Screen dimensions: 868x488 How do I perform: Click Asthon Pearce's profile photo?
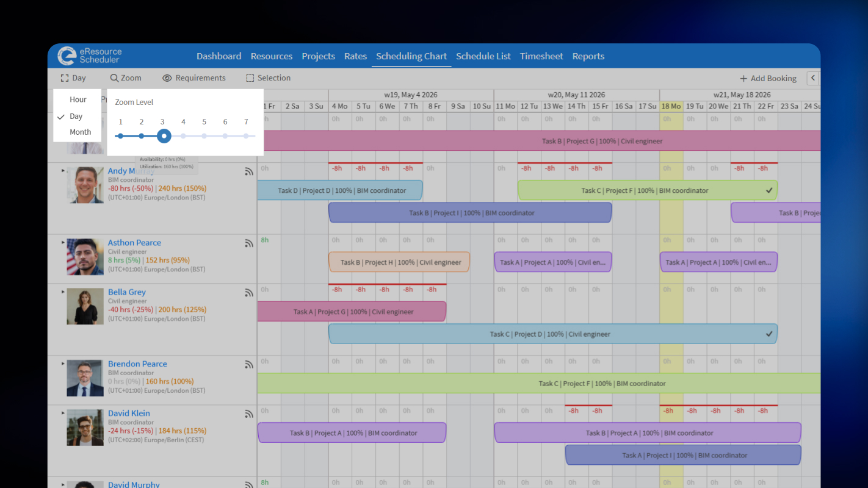(x=85, y=257)
